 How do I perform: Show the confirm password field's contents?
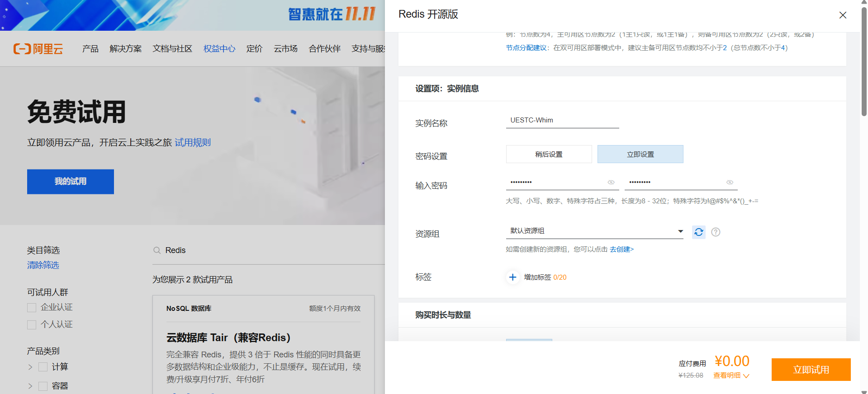click(730, 182)
